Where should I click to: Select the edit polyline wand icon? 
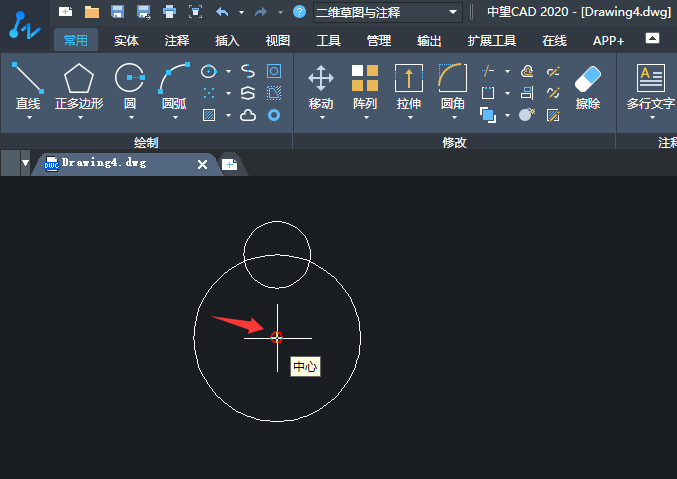(x=553, y=71)
